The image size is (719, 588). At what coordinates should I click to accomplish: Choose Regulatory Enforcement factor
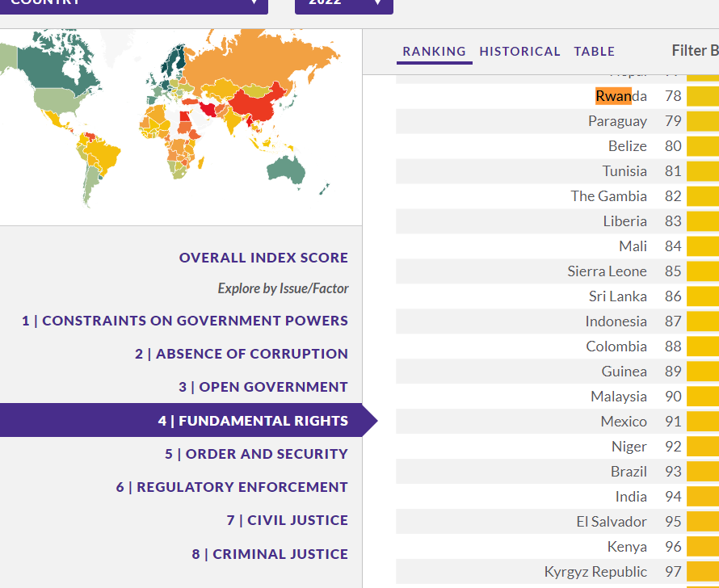(x=232, y=487)
